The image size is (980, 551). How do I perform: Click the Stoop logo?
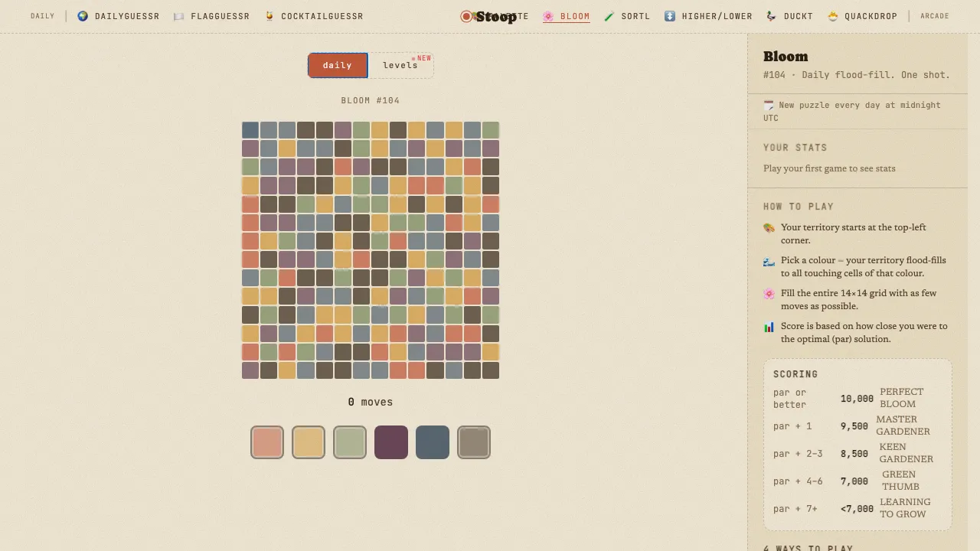[x=488, y=16]
